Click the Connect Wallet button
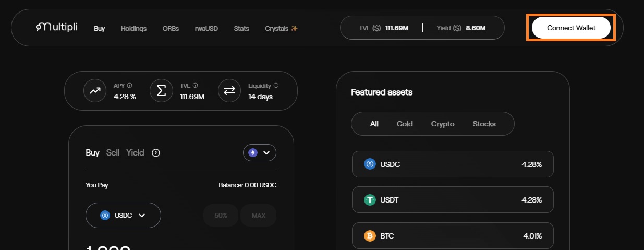Screen dimensions: 644x250 point(571,28)
